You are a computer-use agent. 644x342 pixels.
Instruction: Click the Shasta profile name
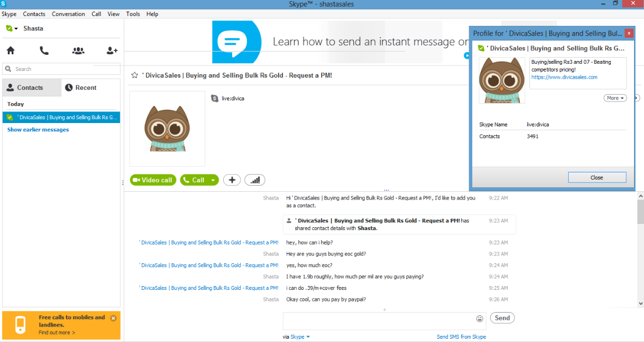[33, 28]
